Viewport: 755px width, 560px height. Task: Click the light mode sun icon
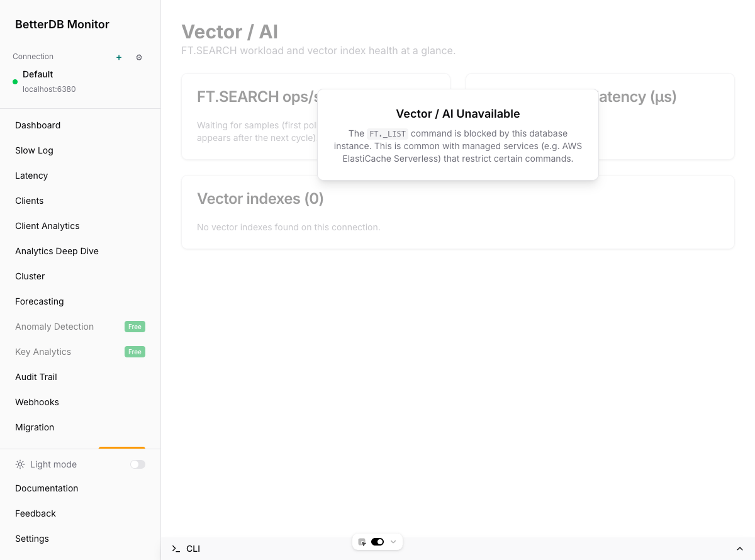19,464
